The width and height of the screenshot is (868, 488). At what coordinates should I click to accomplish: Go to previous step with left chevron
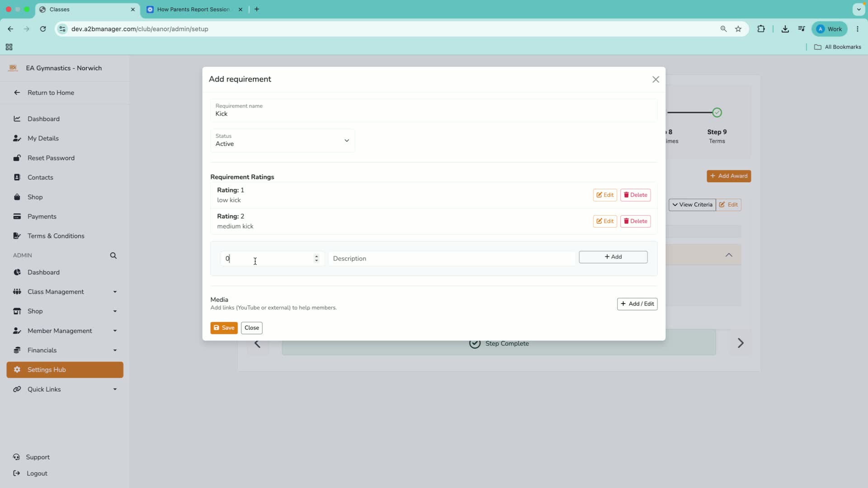click(x=257, y=344)
